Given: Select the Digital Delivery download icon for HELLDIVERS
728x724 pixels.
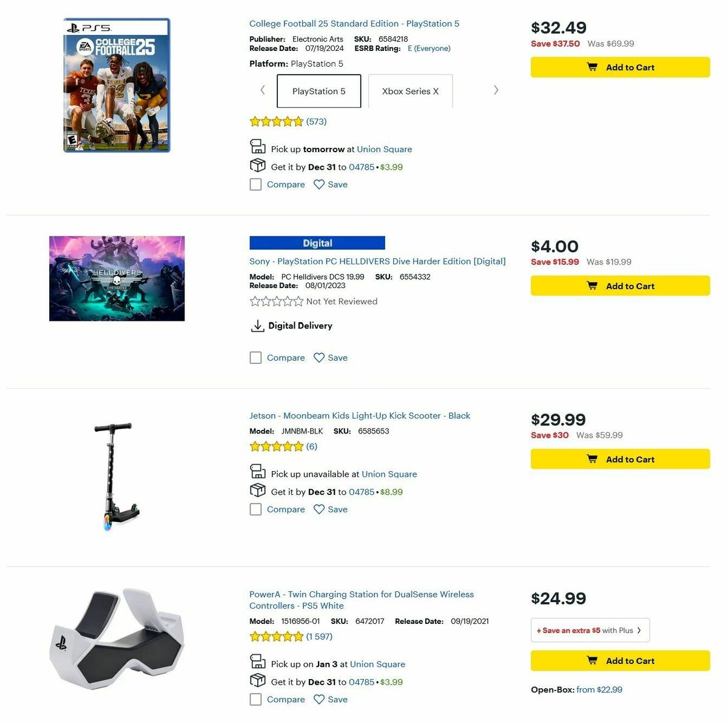Looking at the screenshot, I should tap(258, 326).
